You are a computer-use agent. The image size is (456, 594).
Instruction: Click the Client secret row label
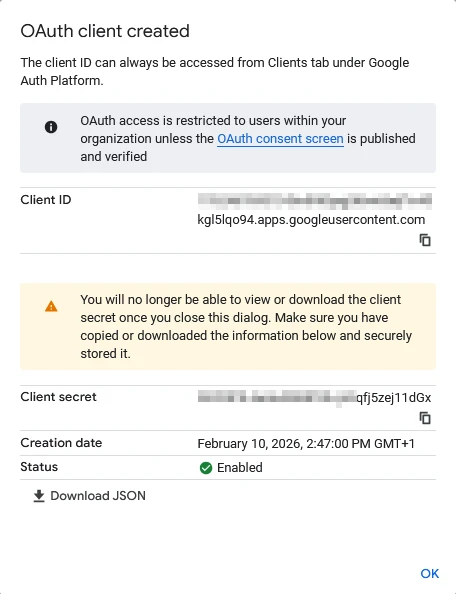(58, 397)
